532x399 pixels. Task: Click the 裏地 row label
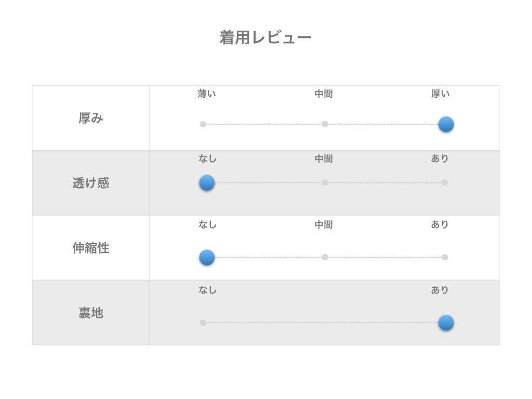tap(91, 313)
